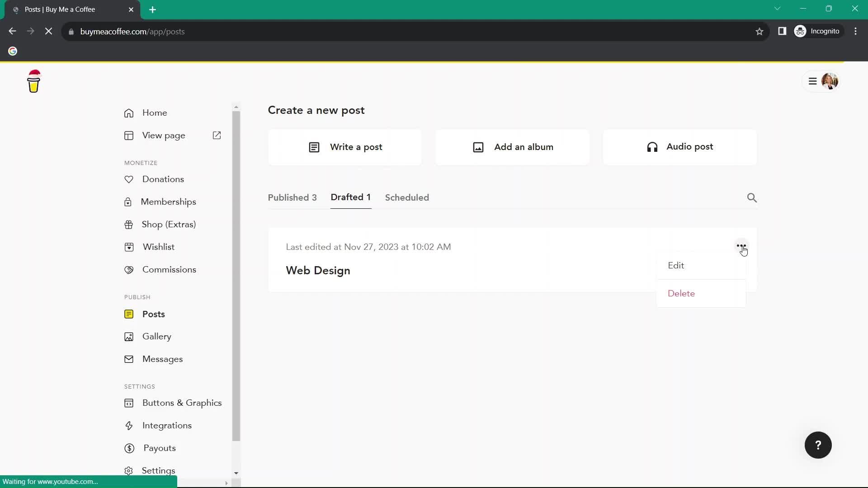Click the Messages sidebar icon
The width and height of the screenshot is (868, 488).
coord(129,358)
